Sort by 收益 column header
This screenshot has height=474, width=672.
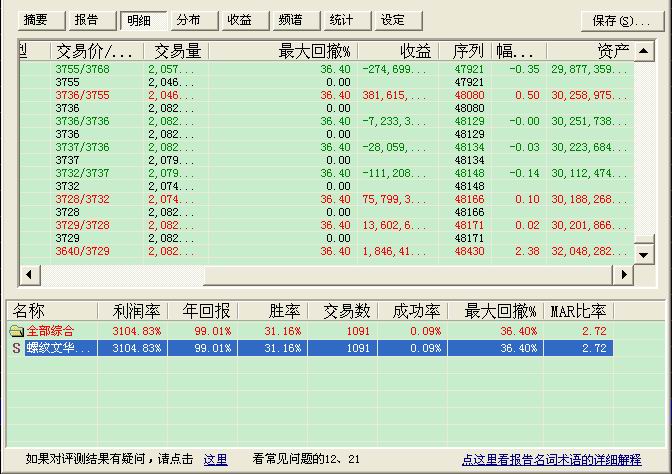(398, 51)
